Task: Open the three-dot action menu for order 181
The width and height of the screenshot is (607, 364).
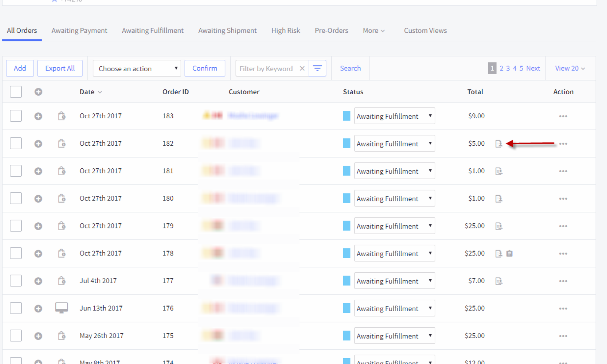Action: click(563, 171)
